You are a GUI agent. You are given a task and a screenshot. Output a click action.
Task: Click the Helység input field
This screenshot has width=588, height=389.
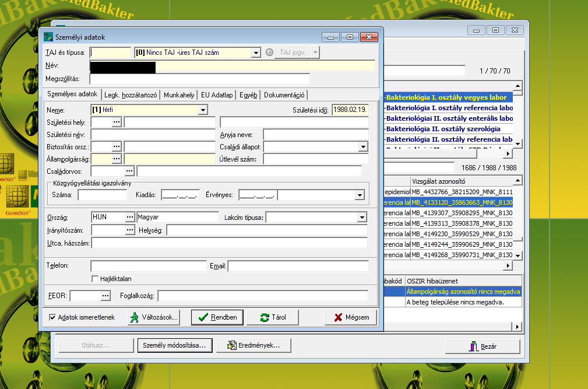tap(267, 230)
